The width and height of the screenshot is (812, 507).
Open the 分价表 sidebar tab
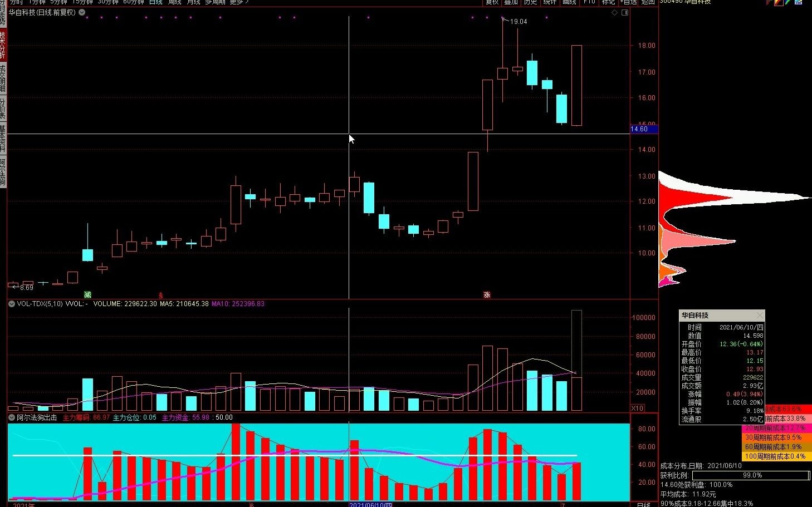pos(3,109)
